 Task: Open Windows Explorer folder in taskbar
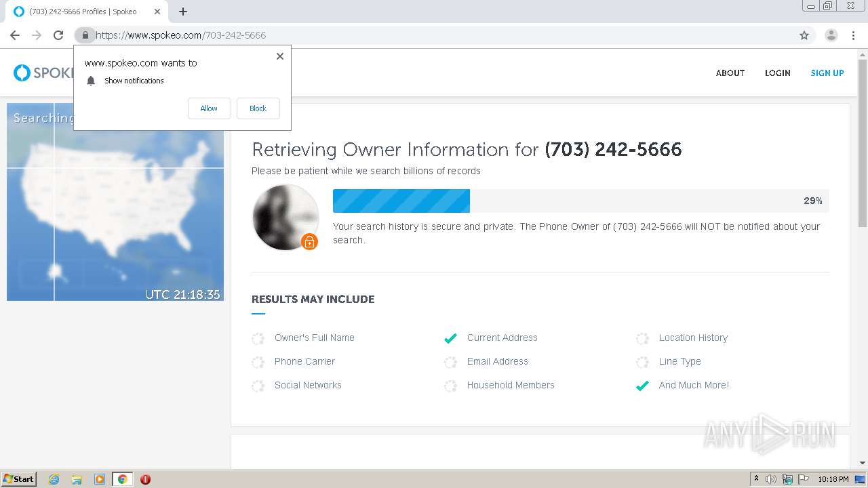77,479
